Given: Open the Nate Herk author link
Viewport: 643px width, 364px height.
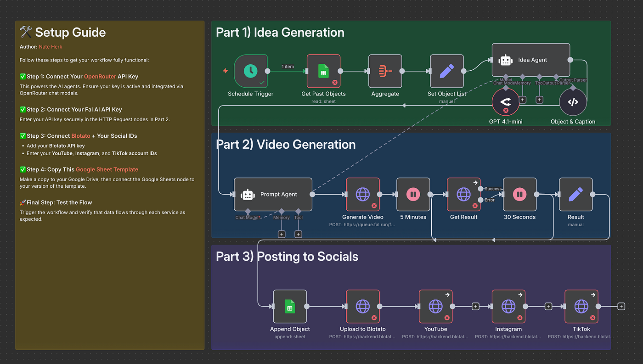Looking at the screenshot, I should [x=51, y=47].
